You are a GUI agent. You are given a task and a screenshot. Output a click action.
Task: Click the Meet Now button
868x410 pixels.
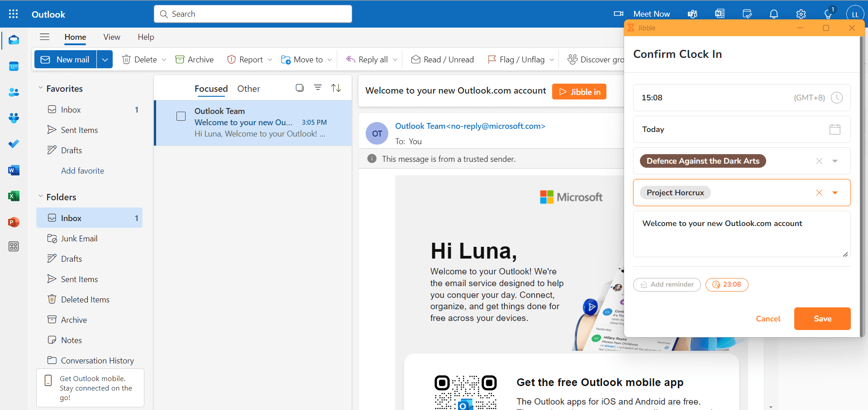[x=642, y=14]
